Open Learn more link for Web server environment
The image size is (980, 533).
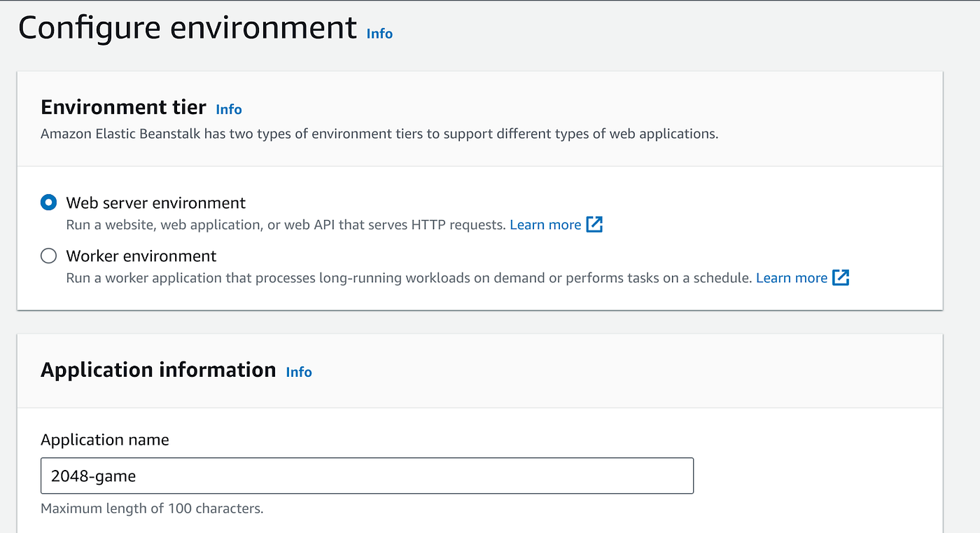click(545, 225)
